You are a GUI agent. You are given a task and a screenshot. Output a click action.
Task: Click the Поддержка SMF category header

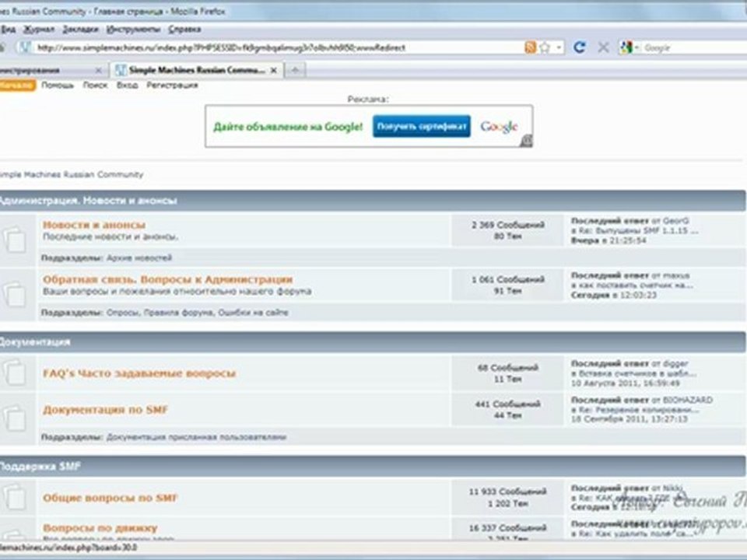tap(40, 466)
